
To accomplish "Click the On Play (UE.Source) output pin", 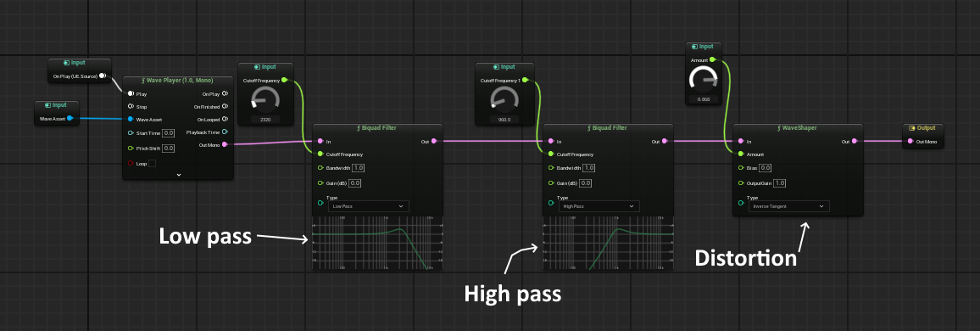I will (x=103, y=76).
